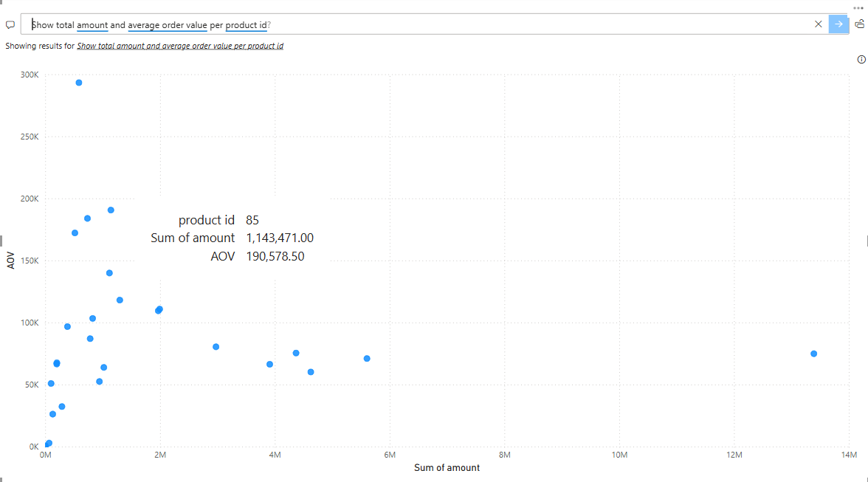The width and height of the screenshot is (868, 482).
Task: Select product id 85 data point beside tooltip
Action: tap(111, 210)
